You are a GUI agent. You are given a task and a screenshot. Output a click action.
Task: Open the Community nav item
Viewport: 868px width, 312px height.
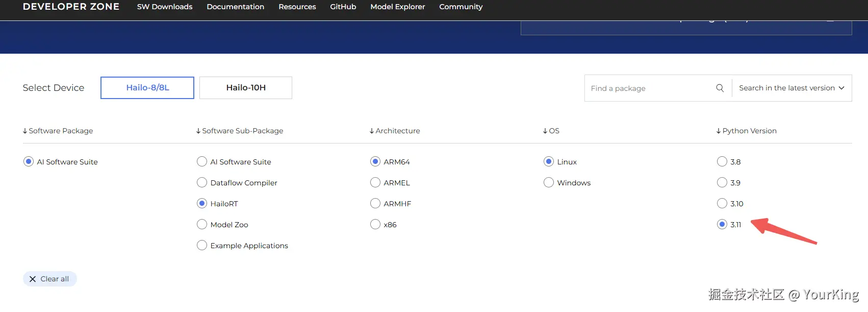click(461, 7)
